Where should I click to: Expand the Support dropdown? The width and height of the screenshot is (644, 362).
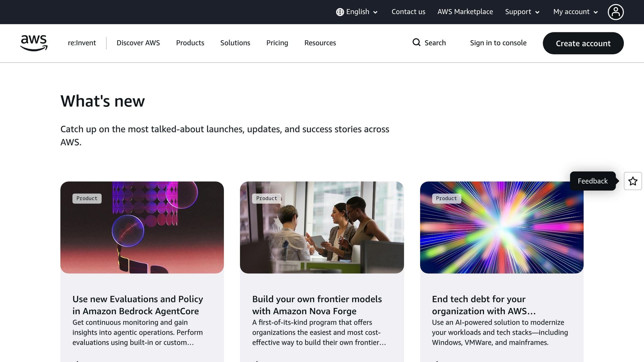pos(521,12)
